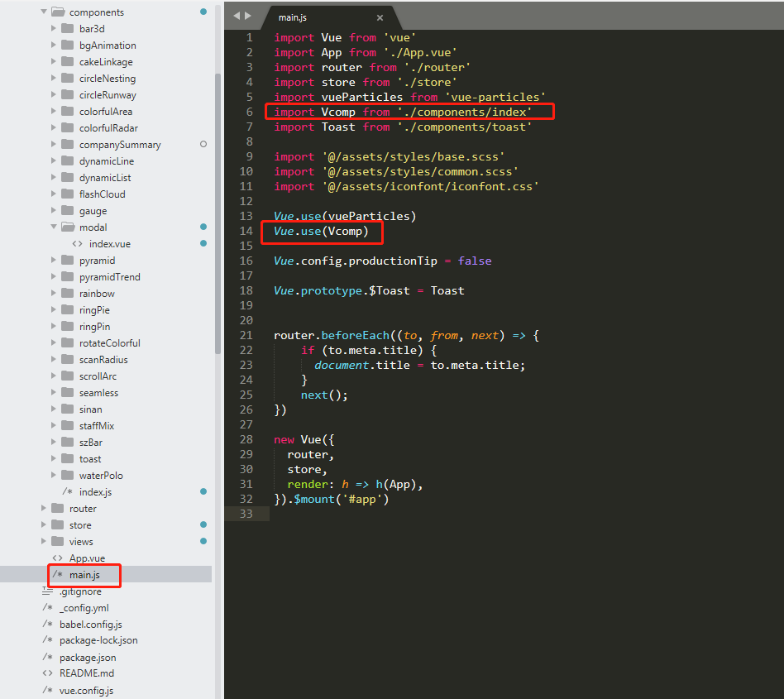The height and width of the screenshot is (699, 784).
Task: Click the code icon beside App.vue
Action: point(58,558)
